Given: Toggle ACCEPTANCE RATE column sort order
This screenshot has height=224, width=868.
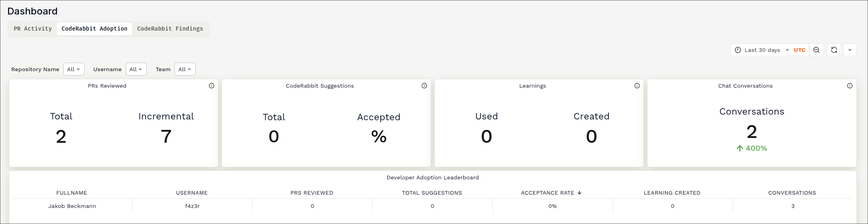Looking at the screenshot, I should click(551, 193).
